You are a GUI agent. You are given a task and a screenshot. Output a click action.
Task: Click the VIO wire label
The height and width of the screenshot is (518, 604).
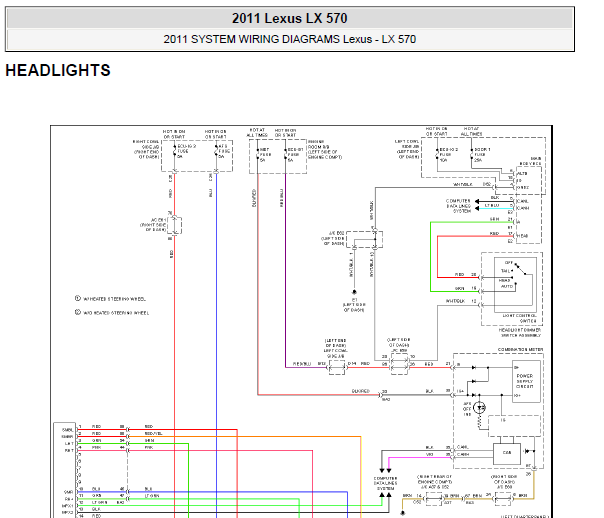[430, 455]
